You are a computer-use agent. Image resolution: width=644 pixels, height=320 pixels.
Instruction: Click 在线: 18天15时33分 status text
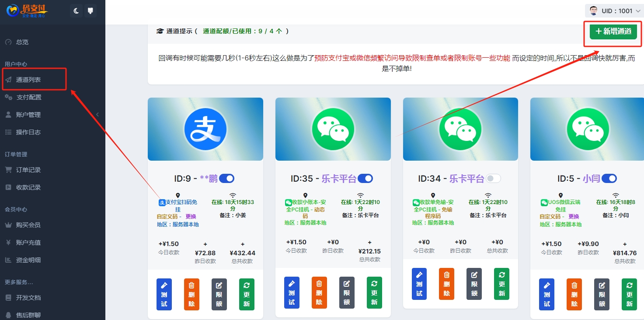click(x=233, y=206)
